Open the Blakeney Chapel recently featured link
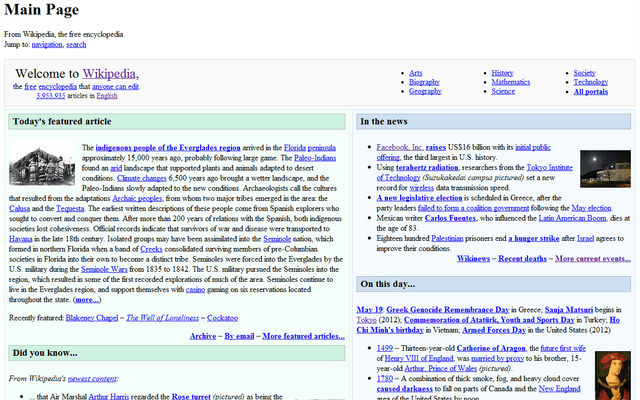Screen dimensions: 640x400 [x=92, y=318]
